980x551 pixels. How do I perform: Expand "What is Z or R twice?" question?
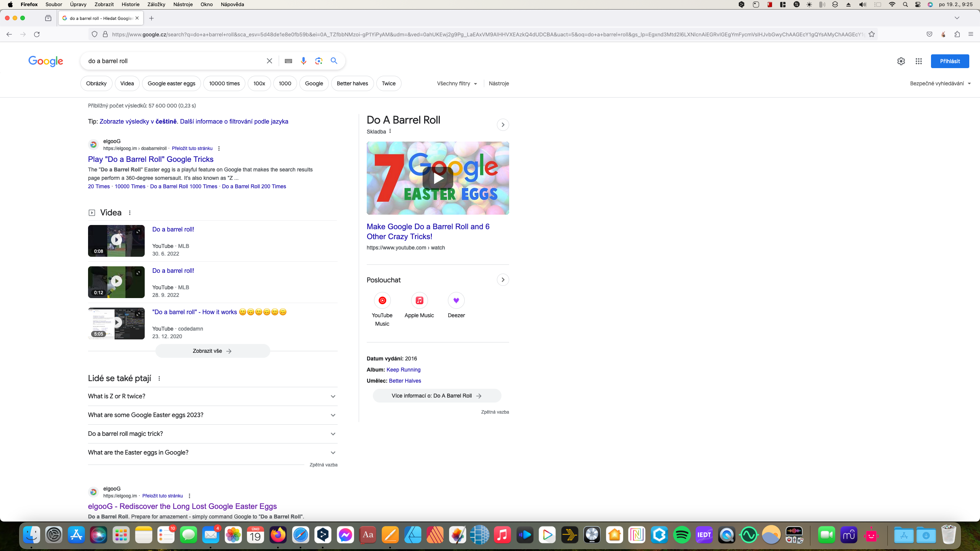click(x=212, y=396)
